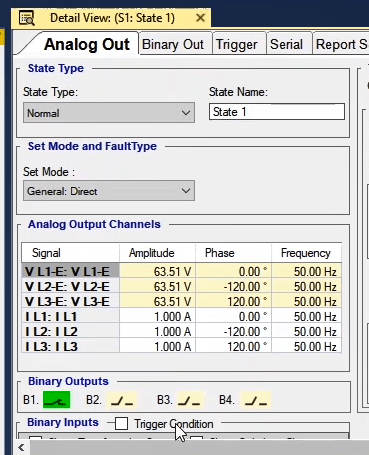
Task: Toggle the B2 binary output contact icon
Action: (122, 400)
